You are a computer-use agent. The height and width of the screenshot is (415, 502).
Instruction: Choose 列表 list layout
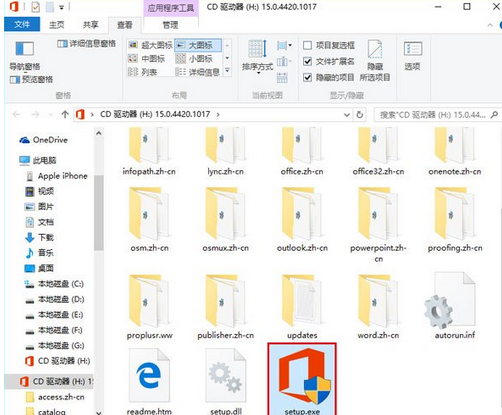click(x=143, y=72)
